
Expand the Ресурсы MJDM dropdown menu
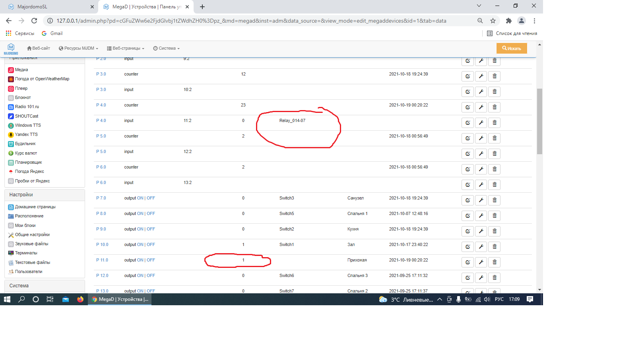(x=78, y=48)
